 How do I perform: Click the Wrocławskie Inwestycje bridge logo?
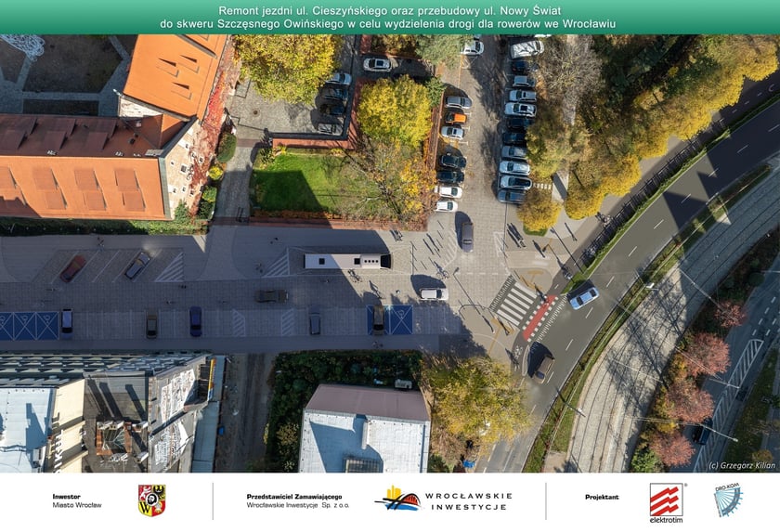[398, 499]
